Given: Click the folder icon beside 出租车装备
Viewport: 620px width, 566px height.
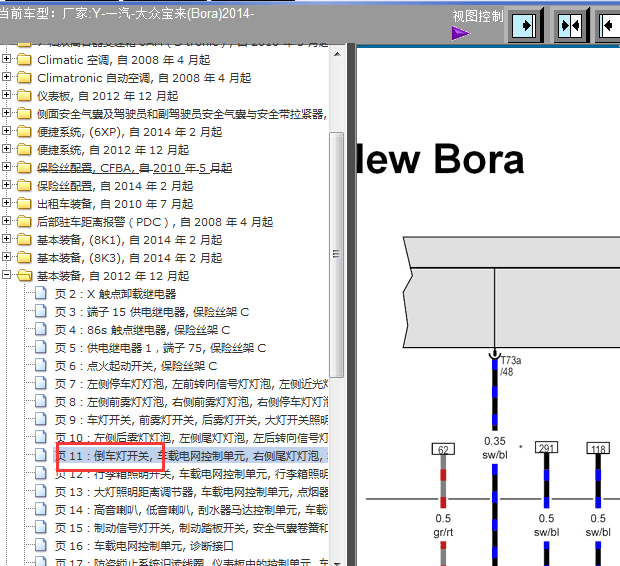Looking at the screenshot, I should click(24, 204).
